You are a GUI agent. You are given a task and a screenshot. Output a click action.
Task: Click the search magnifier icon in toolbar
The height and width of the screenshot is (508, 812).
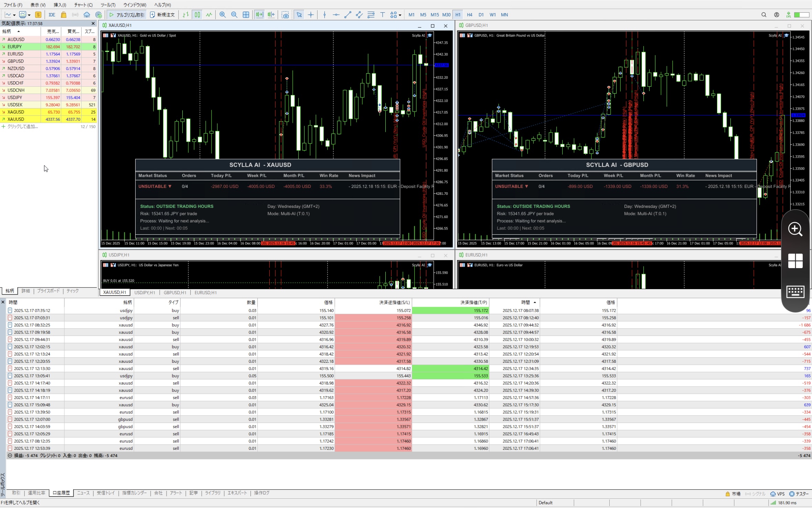point(764,15)
